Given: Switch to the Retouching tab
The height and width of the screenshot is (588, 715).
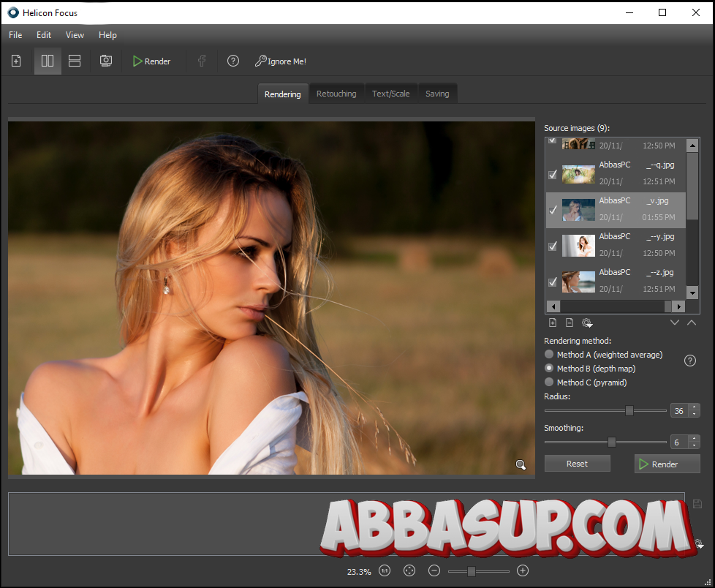Looking at the screenshot, I should [336, 94].
